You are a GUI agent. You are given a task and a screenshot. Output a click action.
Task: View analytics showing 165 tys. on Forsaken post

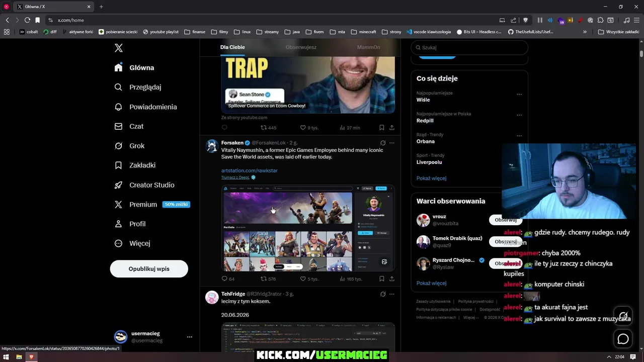[351, 279]
